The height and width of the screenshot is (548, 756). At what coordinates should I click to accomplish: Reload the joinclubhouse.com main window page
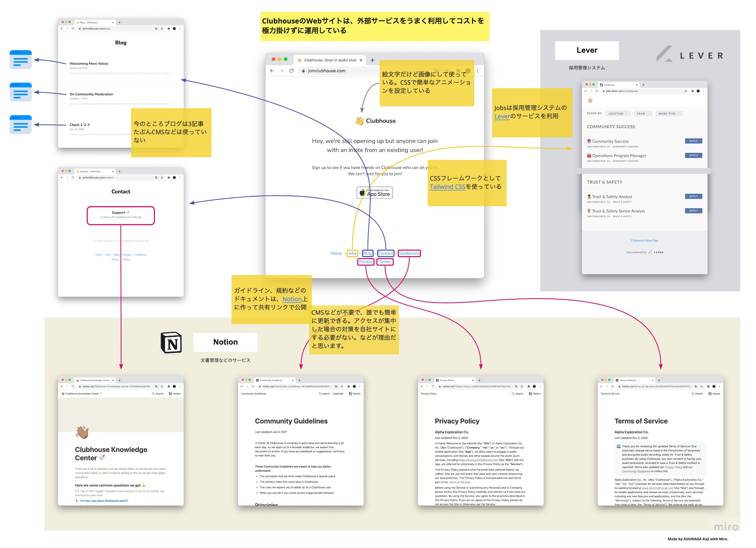[291, 70]
